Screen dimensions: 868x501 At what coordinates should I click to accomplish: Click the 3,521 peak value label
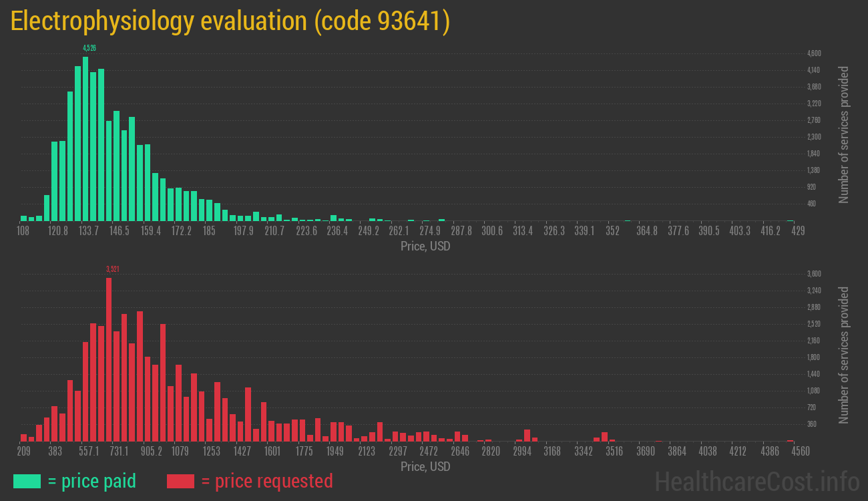click(113, 269)
